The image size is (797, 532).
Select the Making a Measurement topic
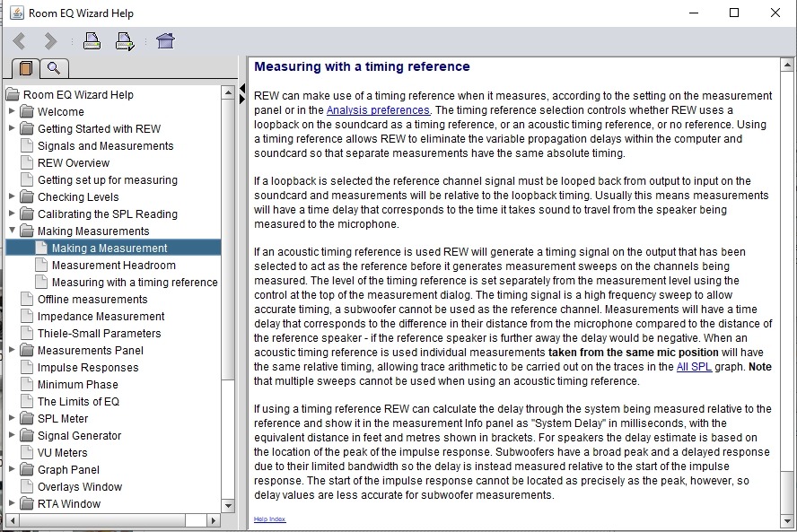coord(109,248)
